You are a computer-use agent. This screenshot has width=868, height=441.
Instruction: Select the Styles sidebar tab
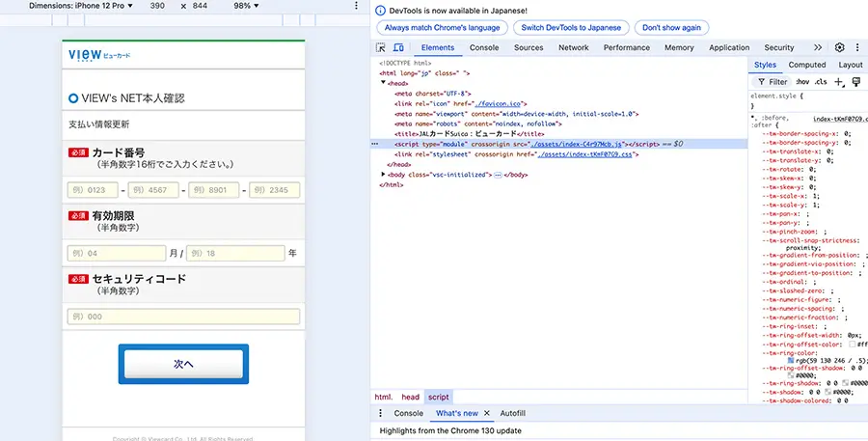click(x=765, y=65)
